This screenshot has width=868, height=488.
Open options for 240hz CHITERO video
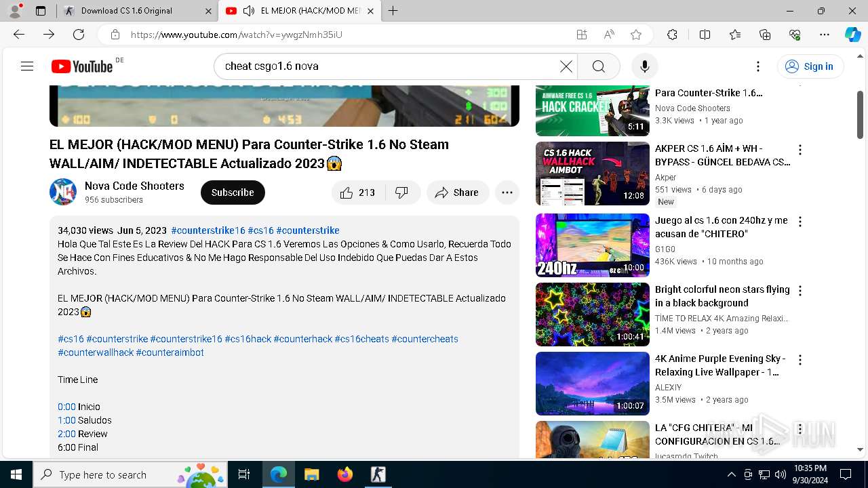(x=800, y=222)
